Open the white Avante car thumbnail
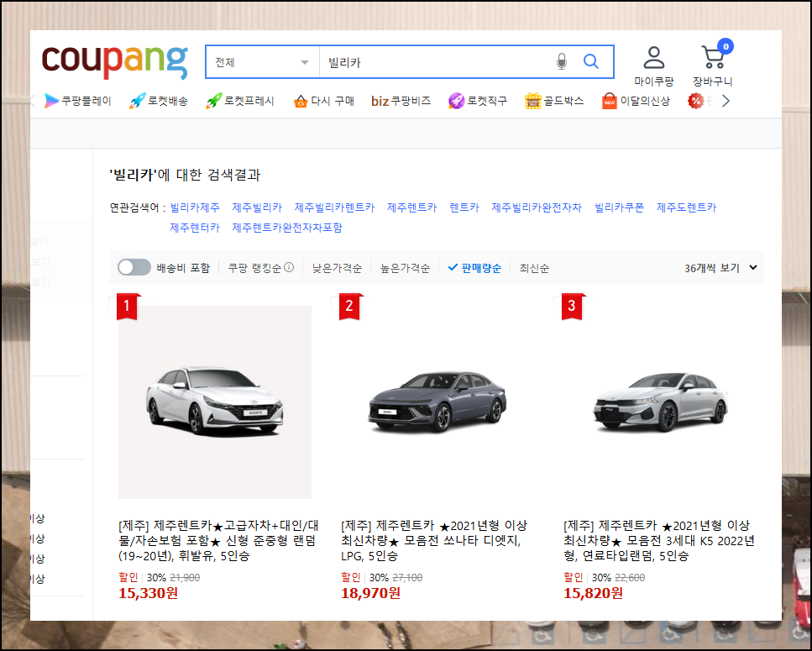Screen dimensions: 812x651 [x=215, y=402]
